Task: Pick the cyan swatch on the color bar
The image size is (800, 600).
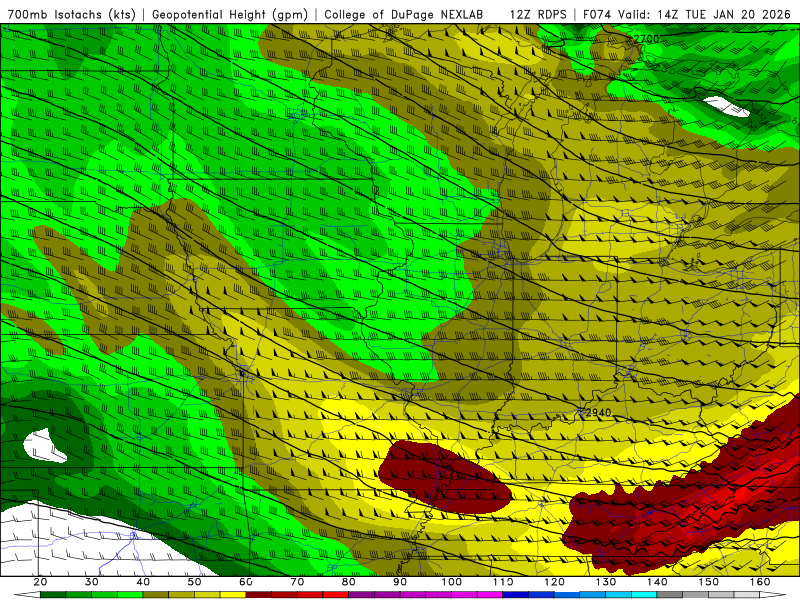Action: (x=644, y=595)
